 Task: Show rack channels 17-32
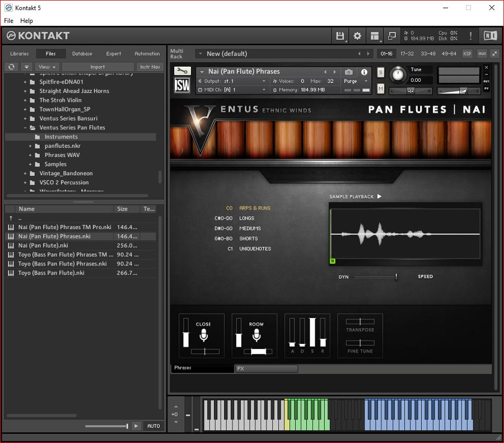pos(407,54)
